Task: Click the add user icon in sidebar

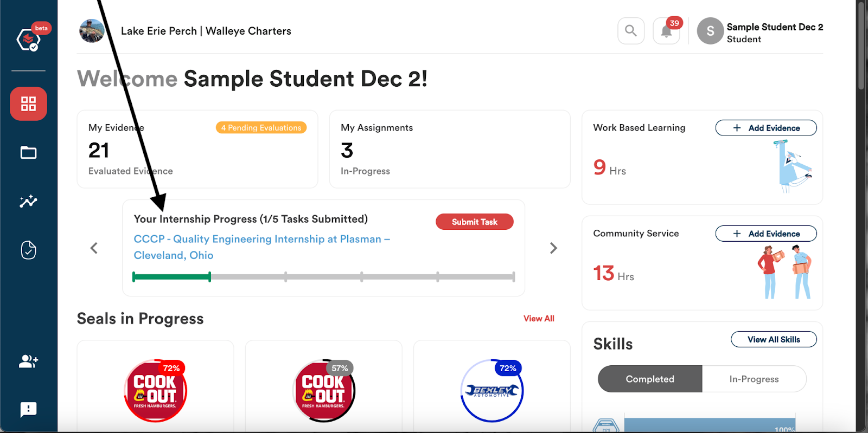Action: [28, 361]
